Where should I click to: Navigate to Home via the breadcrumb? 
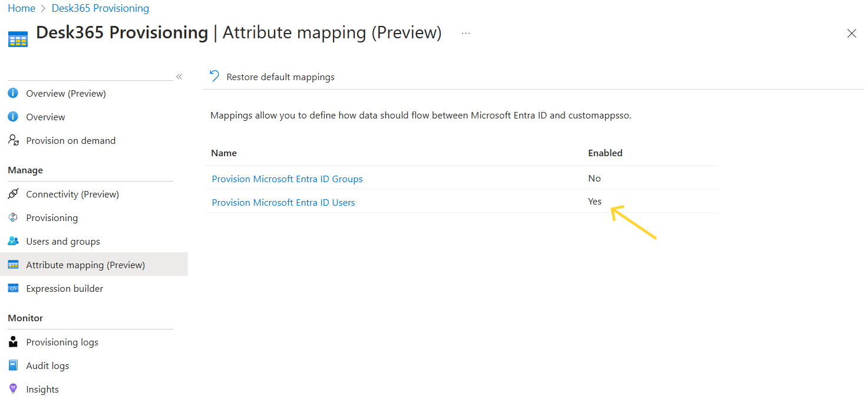[21, 8]
